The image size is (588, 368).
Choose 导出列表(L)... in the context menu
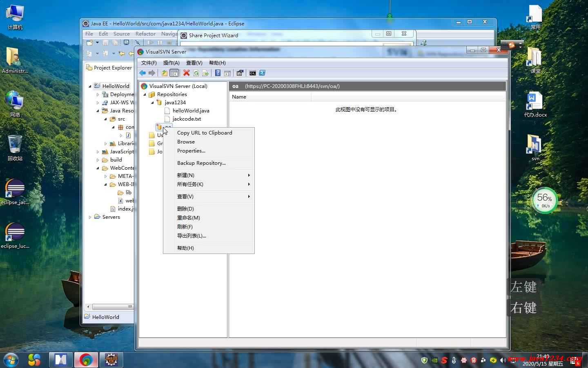[209, 236]
